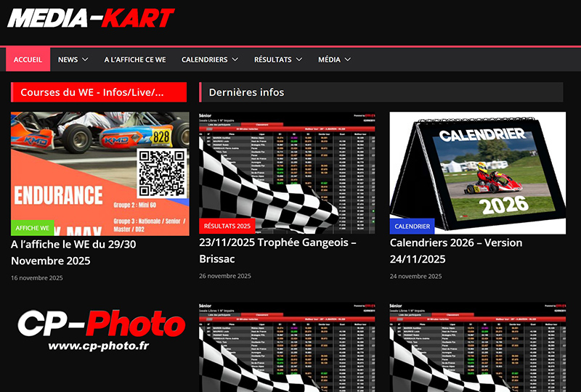Open the Calendriers 2026 – Version article link
Viewport: 581px width, 392px height.
click(x=455, y=250)
